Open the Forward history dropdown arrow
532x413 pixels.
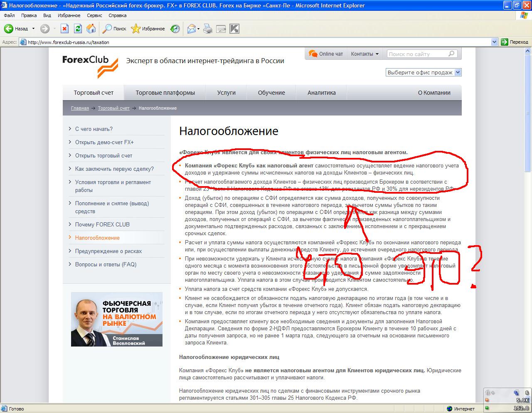tap(54, 29)
